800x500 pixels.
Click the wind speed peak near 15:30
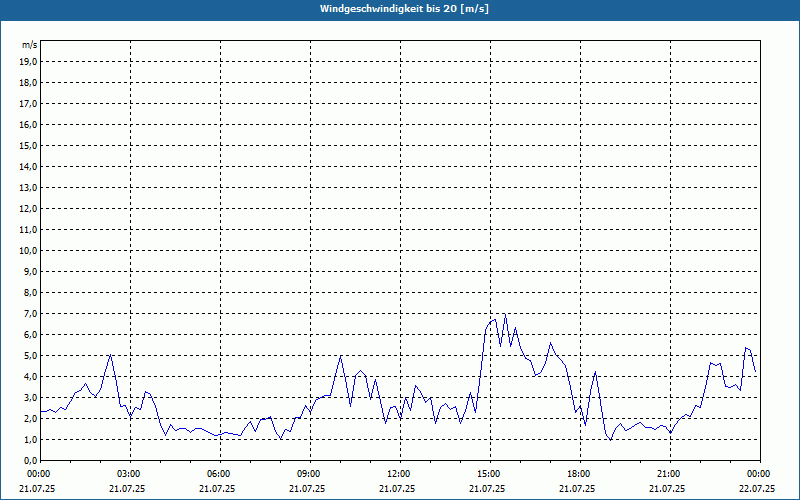(x=505, y=315)
